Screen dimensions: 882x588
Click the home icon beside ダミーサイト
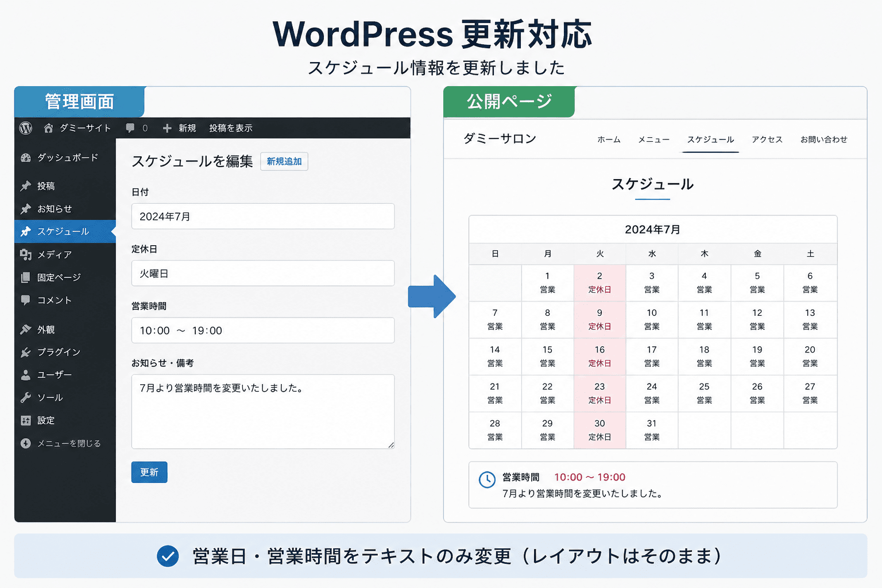coord(48,128)
